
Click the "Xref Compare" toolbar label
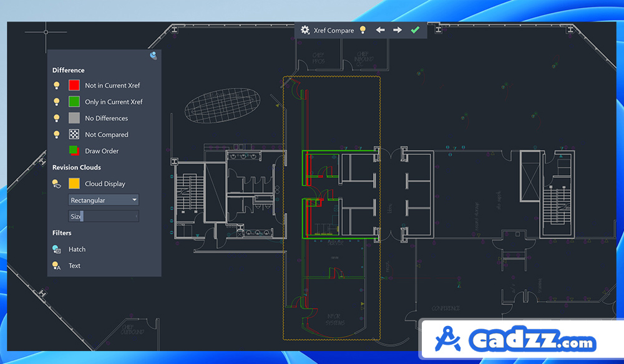[x=333, y=31]
